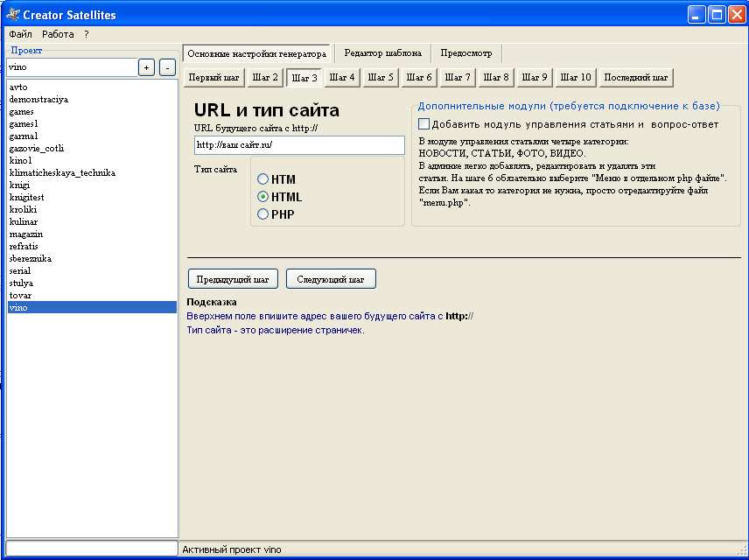Select the avto project
The width and height of the screenshot is (749, 560).
tap(92, 87)
